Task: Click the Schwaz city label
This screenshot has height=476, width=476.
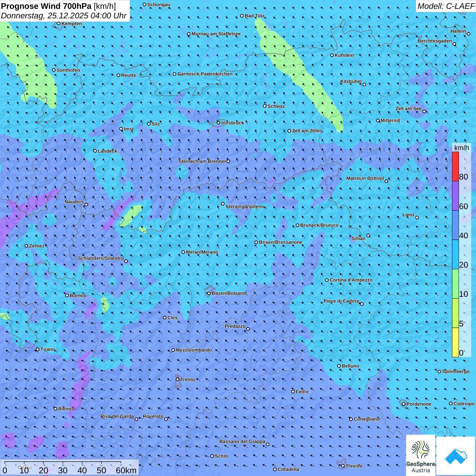Action: [276, 106]
